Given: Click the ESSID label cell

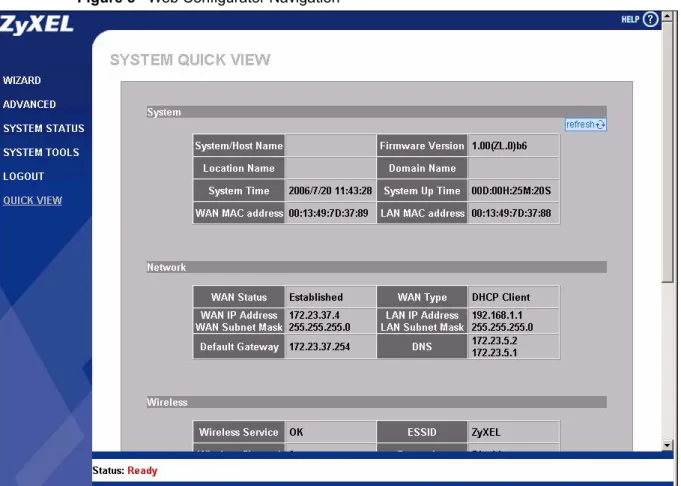Looking at the screenshot, I should point(422,432).
